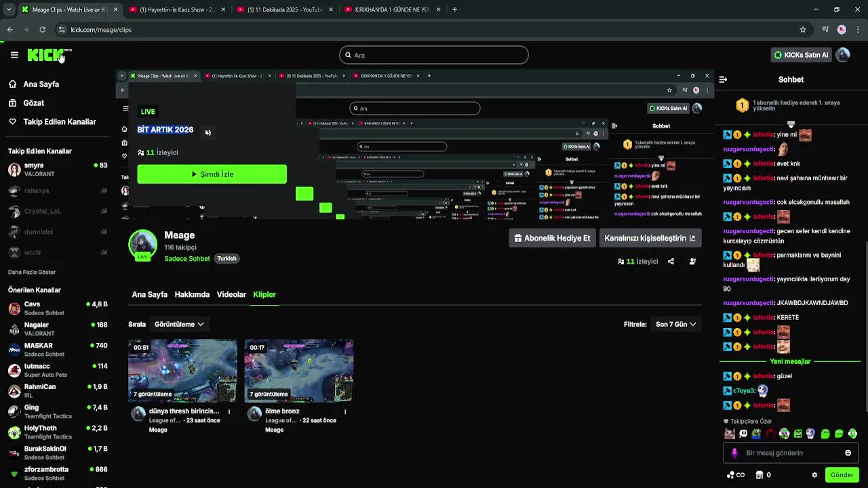The image size is (868, 488).
Task: Click the Turkish language tag
Action: point(226,259)
